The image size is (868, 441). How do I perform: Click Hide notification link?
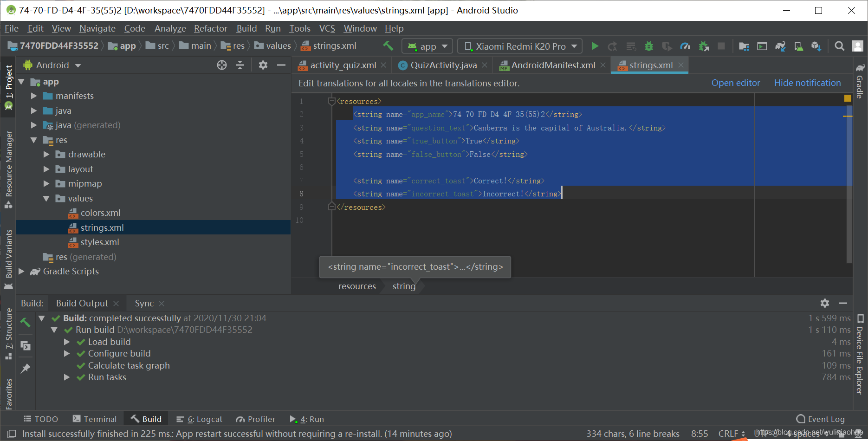[x=807, y=83]
